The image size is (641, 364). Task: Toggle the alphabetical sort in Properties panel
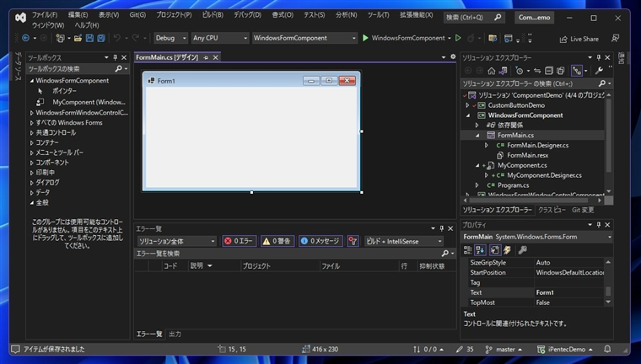coord(481,250)
